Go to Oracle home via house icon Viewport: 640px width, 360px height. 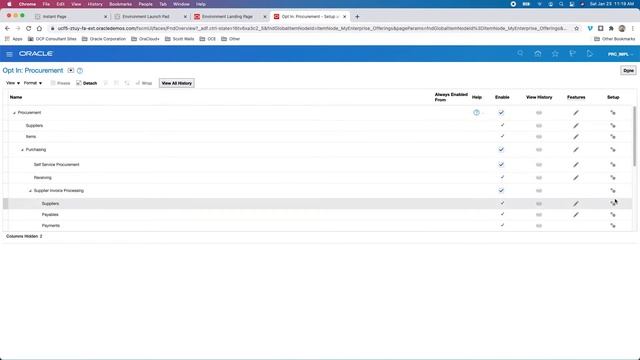pyautogui.click(x=538, y=53)
